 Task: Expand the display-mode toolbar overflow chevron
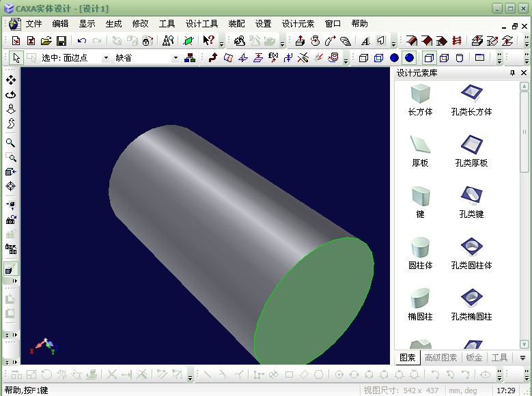pos(499,58)
